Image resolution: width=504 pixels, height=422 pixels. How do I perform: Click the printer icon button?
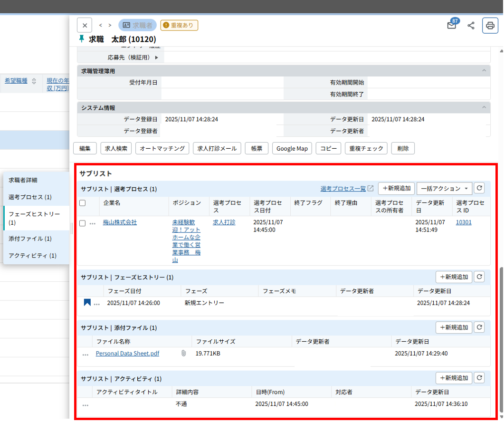[x=490, y=26]
